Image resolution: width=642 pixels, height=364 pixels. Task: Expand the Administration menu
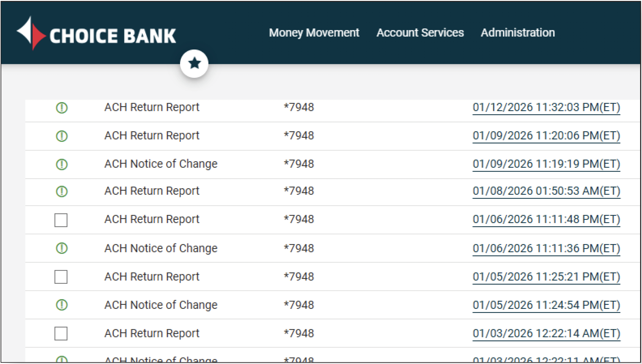tap(518, 33)
